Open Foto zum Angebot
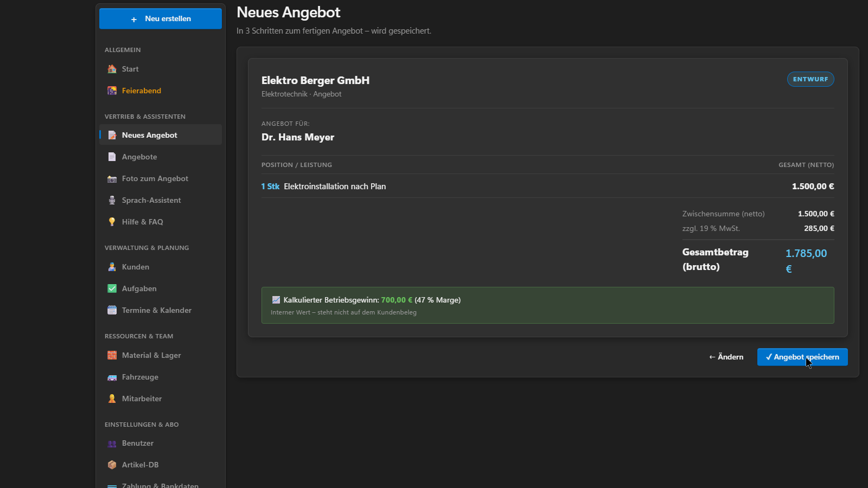Screen dimensions: 868x488 161,178
